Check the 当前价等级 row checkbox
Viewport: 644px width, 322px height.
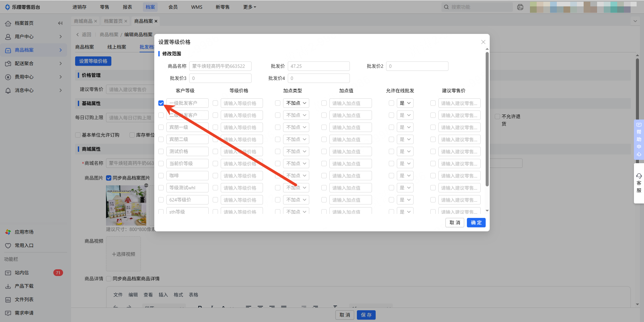(161, 164)
